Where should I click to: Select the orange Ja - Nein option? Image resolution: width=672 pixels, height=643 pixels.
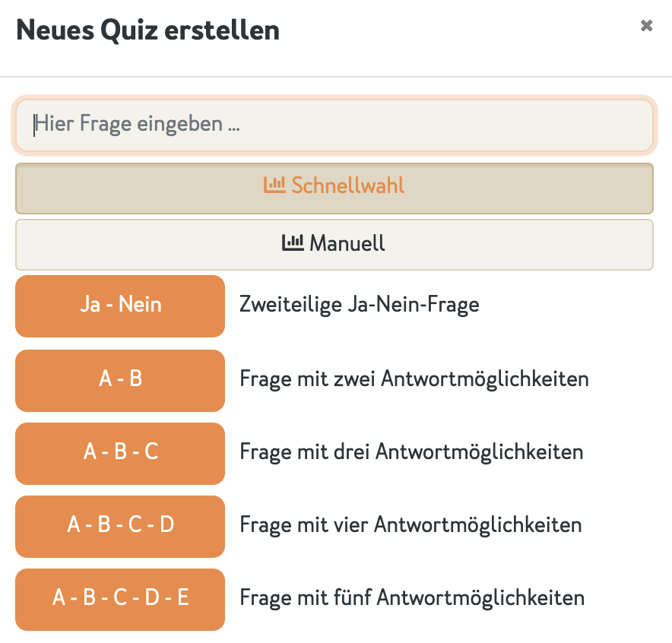point(119,306)
